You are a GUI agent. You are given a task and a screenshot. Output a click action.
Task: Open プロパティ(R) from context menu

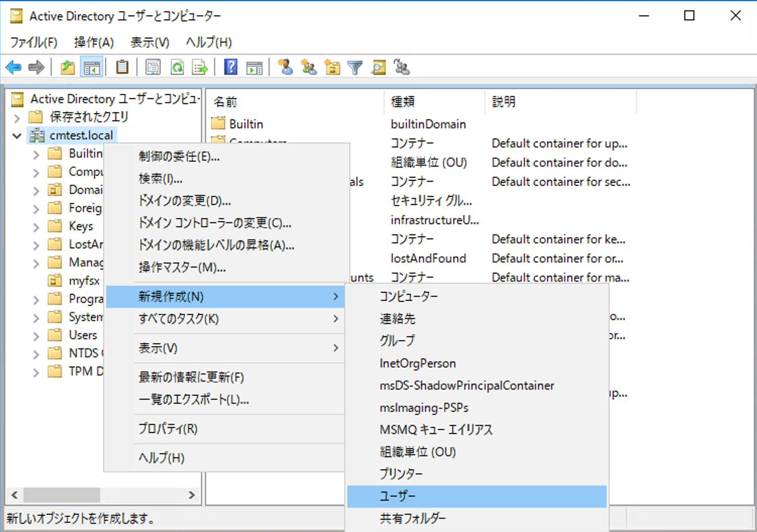[225, 429]
